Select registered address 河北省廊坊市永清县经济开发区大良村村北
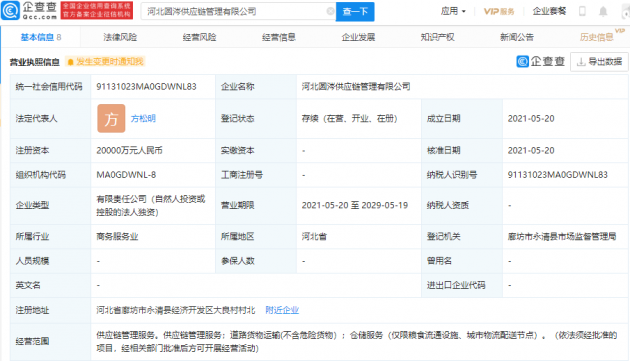630x361 pixels. [176, 310]
